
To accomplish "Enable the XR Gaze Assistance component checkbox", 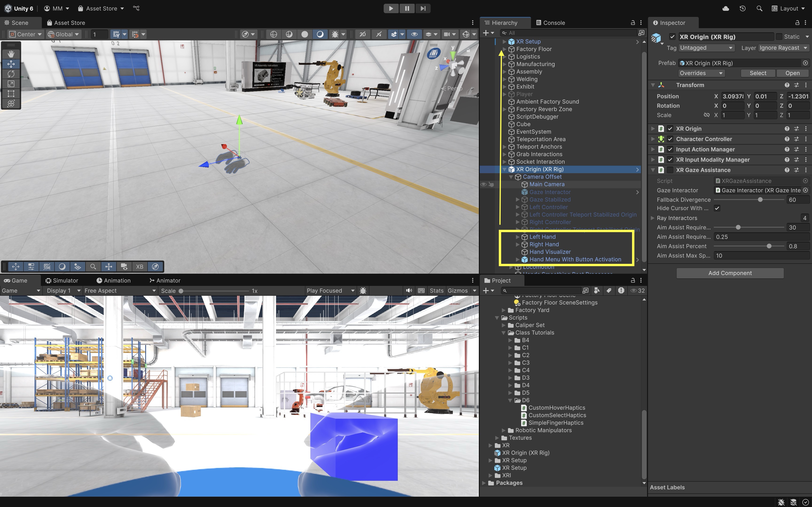I will (x=670, y=170).
